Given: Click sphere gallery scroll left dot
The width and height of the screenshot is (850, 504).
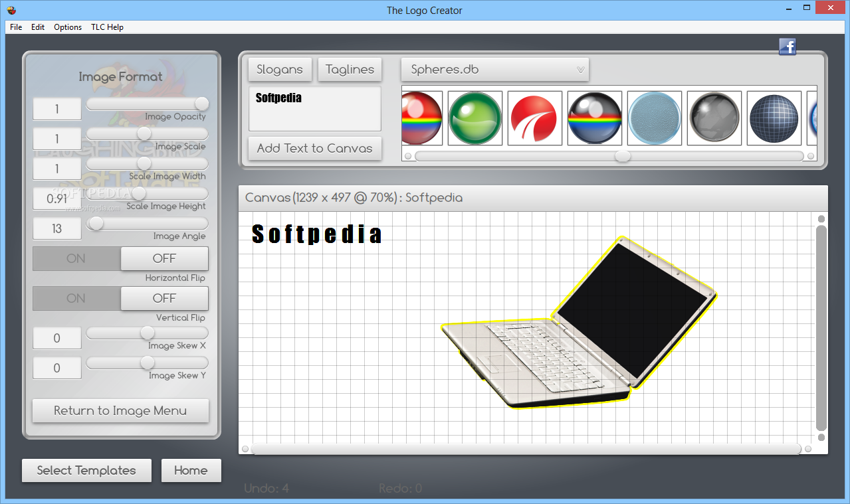Looking at the screenshot, I should (408, 156).
